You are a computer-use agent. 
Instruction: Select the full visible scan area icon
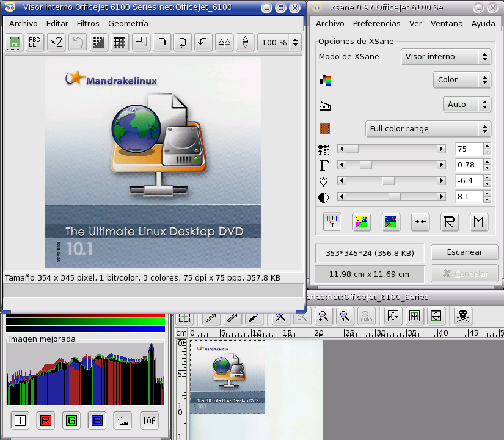(x=436, y=316)
